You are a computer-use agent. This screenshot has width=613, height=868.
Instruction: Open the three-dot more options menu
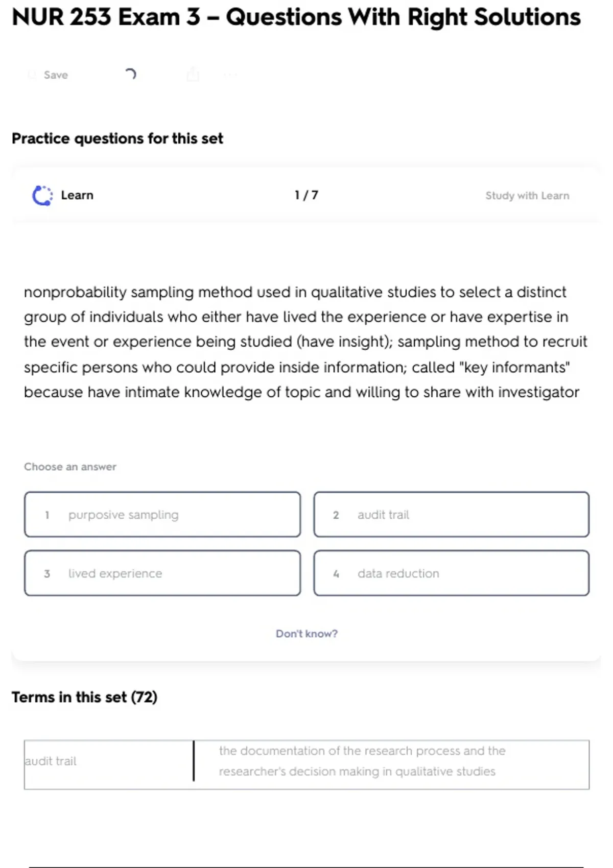[x=230, y=75]
